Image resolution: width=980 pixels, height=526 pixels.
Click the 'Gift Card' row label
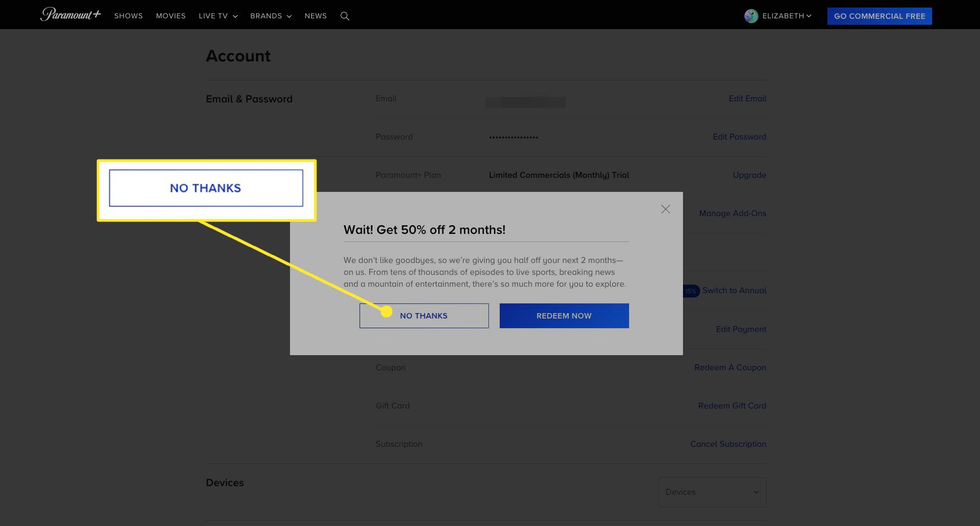coord(392,406)
